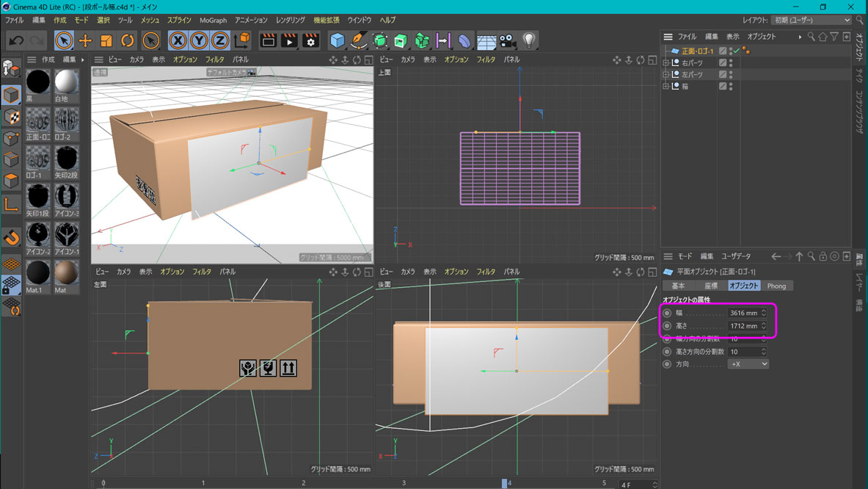This screenshot has width=868, height=489.
Task: Add a light object
Action: tap(528, 40)
